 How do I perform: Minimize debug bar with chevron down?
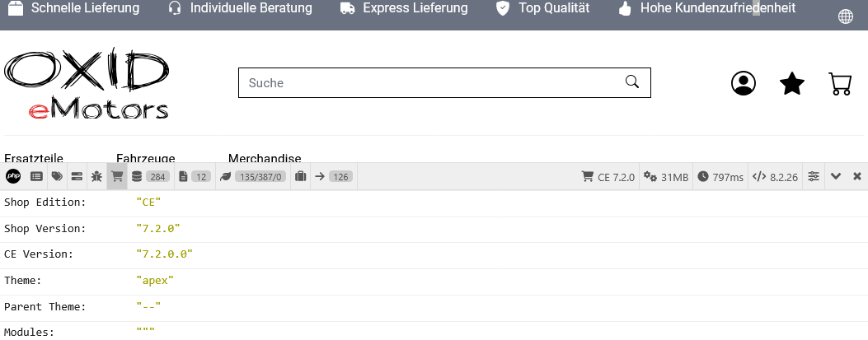coord(836,176)
